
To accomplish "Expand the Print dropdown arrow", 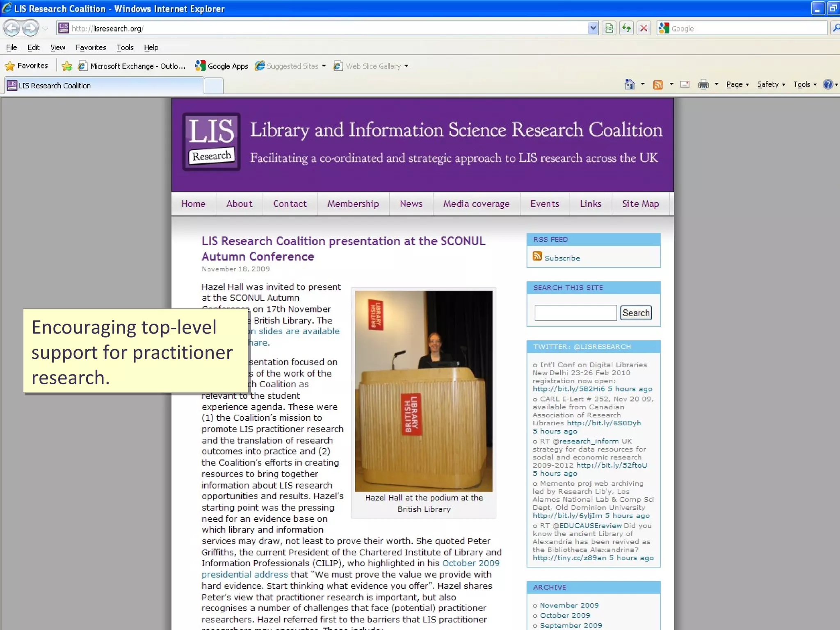I will pyautogui.click(x=717, y=84).
